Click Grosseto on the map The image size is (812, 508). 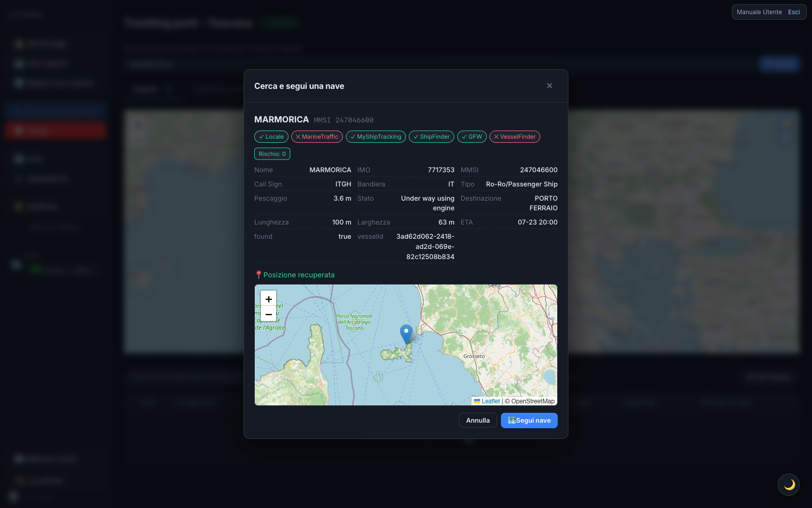tap(474, 356)
